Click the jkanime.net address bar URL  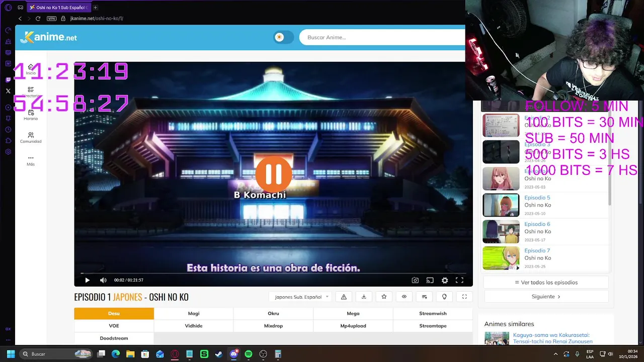(x=97, y=19)
